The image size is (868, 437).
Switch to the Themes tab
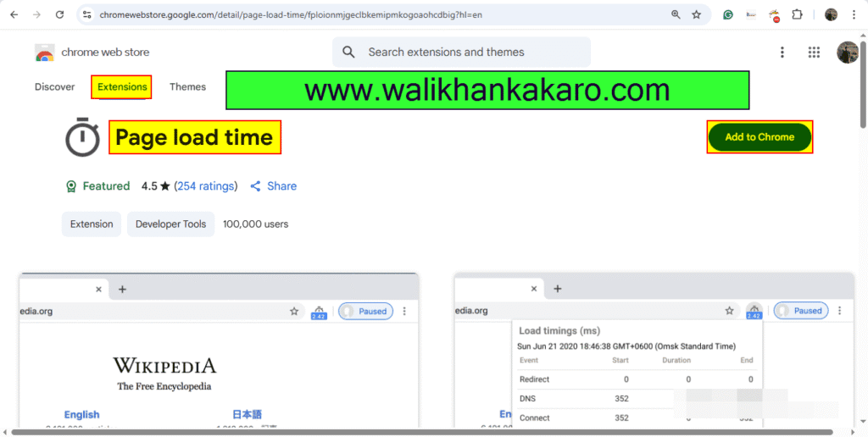pos(187,87)
